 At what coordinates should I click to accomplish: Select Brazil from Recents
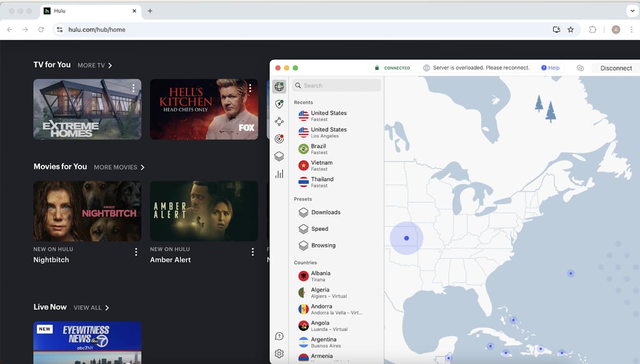(x=337, y=149)
